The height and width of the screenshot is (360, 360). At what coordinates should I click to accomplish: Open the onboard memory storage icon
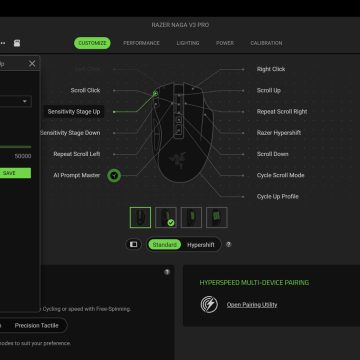point(17,43)
